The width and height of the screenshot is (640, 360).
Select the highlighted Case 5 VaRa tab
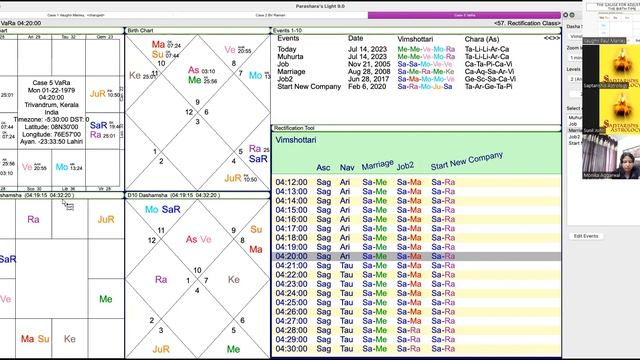click(x=464, y=15)
